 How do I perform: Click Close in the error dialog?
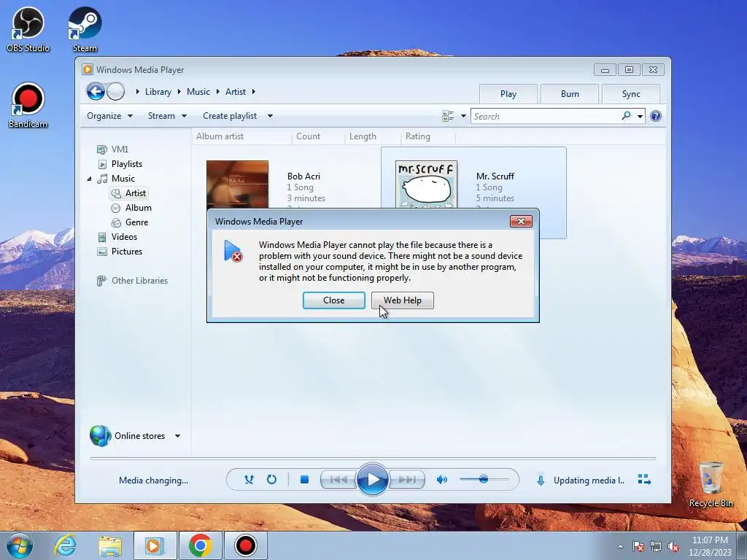pos(334,300)
